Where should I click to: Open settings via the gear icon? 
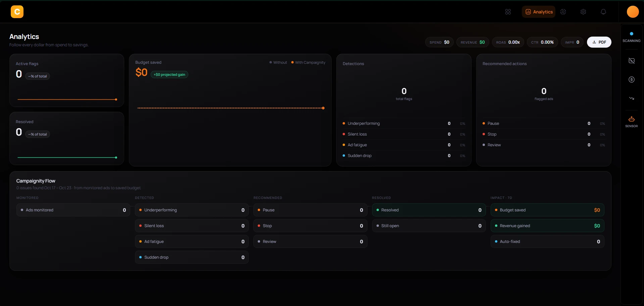pyautogui.click(x=583, y=12)
